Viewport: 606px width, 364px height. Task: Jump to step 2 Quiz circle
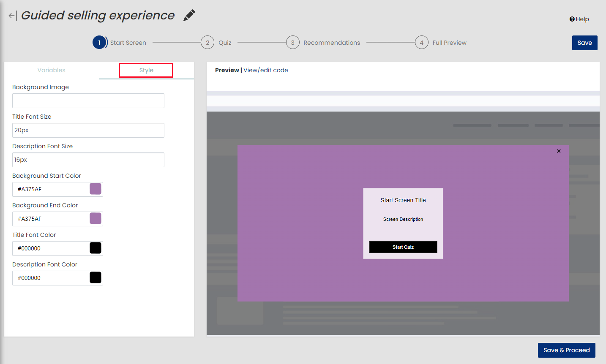[x=207, y=43]
